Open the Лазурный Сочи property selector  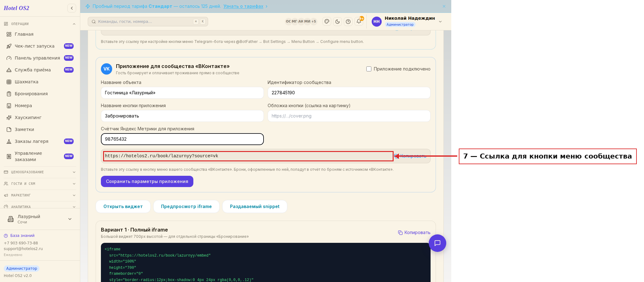(x=40, y=219)
